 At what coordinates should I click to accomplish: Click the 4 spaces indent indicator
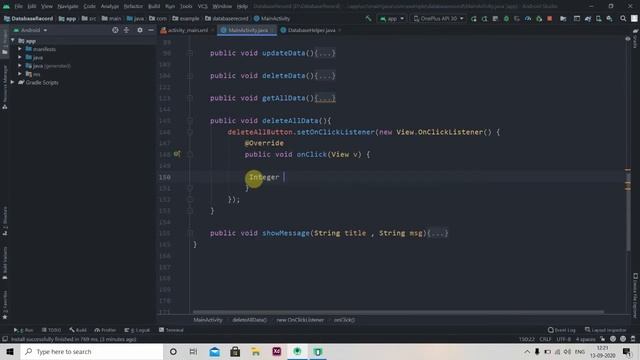pyautogui.click(x=585, y=339)
